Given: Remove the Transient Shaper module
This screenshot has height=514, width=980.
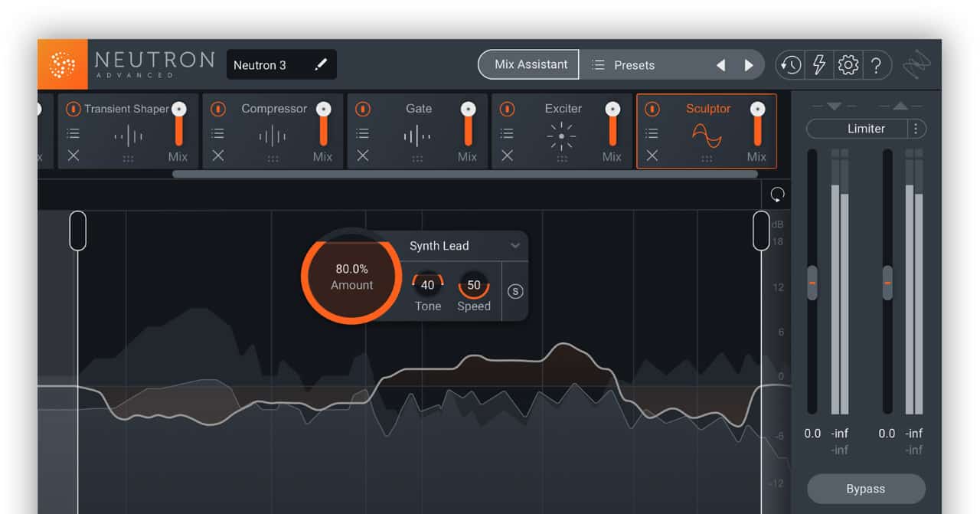Looking at the screenshot, I should (x=73, y=156).
